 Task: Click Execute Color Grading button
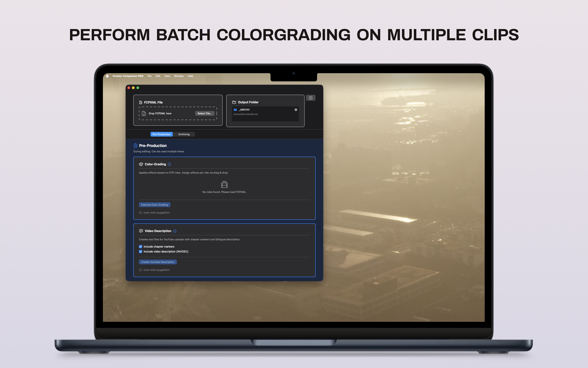[x=155, y=205]
